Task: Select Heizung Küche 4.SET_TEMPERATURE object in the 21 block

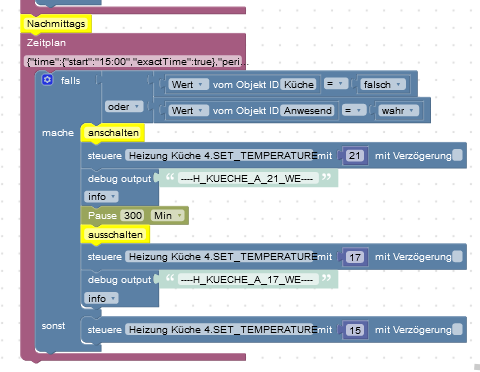Action: click(220, 155)
